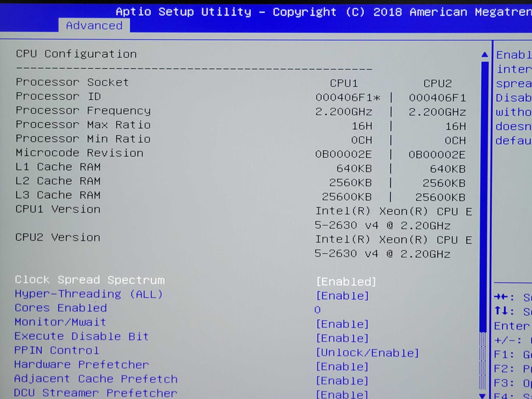Viewport: 532px width, 399px height.
Task: Click CPU1 frequency 2.200GHz value
Action: (344, 112)
